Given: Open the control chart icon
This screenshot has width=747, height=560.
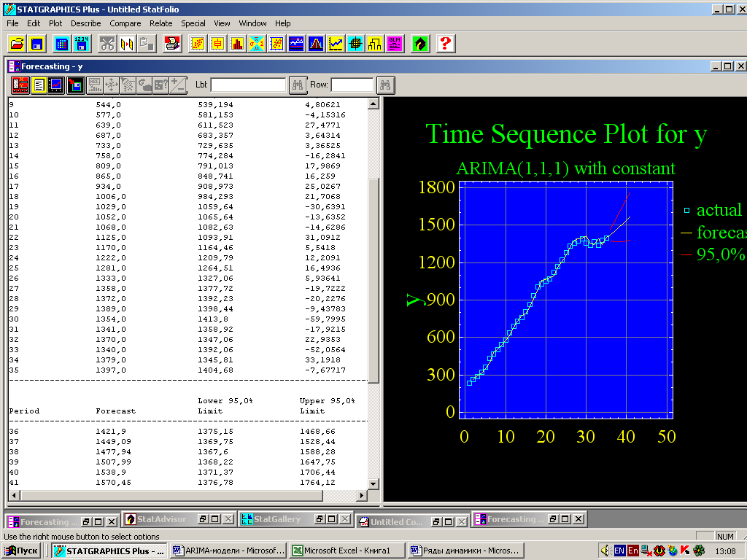Looking at the screenshot, I should point(296,44).
